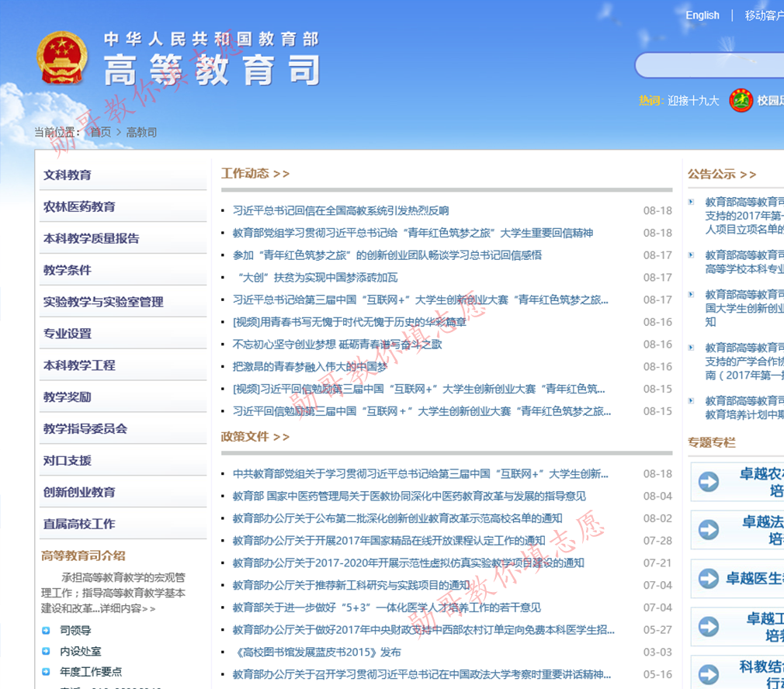Expand the 工作动态 >> section
The width and height of the screenshot is (784, 689).
point(255,173)
